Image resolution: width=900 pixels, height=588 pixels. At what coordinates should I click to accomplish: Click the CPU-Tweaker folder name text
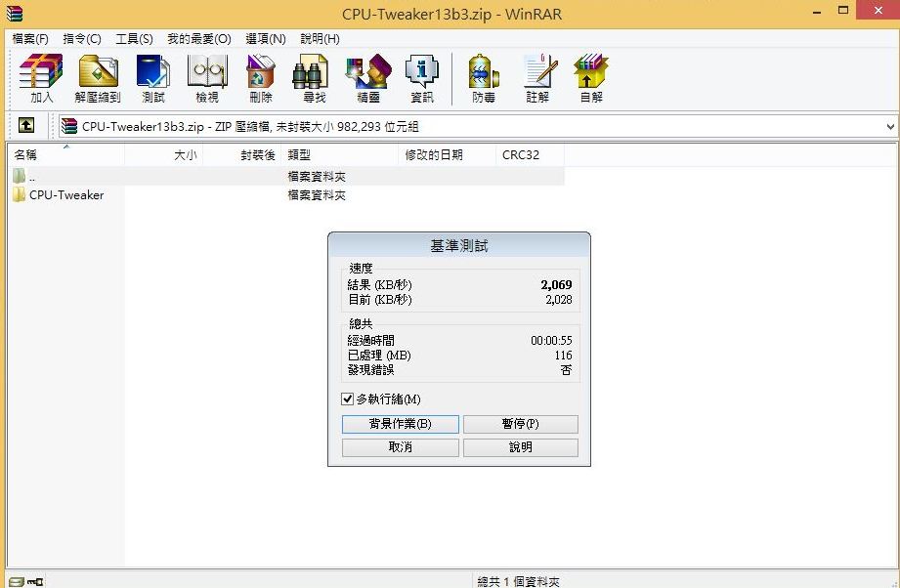[66, 195]
